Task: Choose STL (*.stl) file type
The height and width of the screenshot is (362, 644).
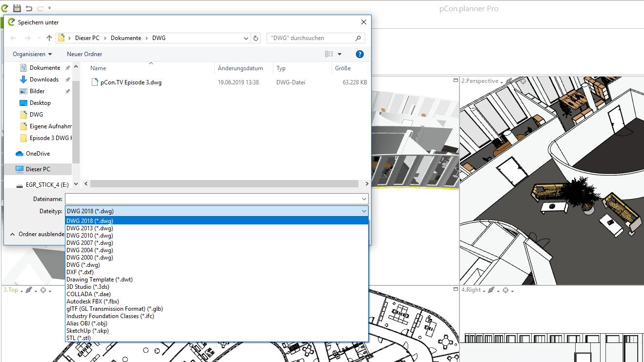Action: point(217,338)
